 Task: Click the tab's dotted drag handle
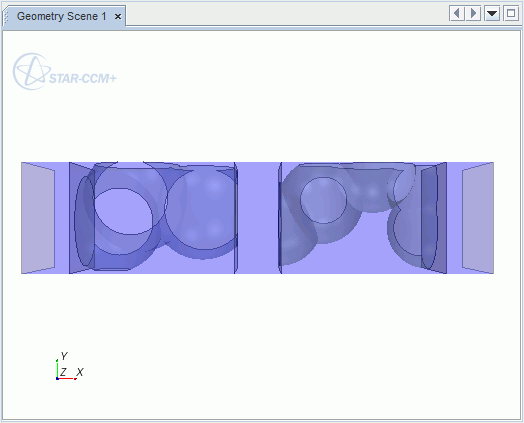point(5,16)
